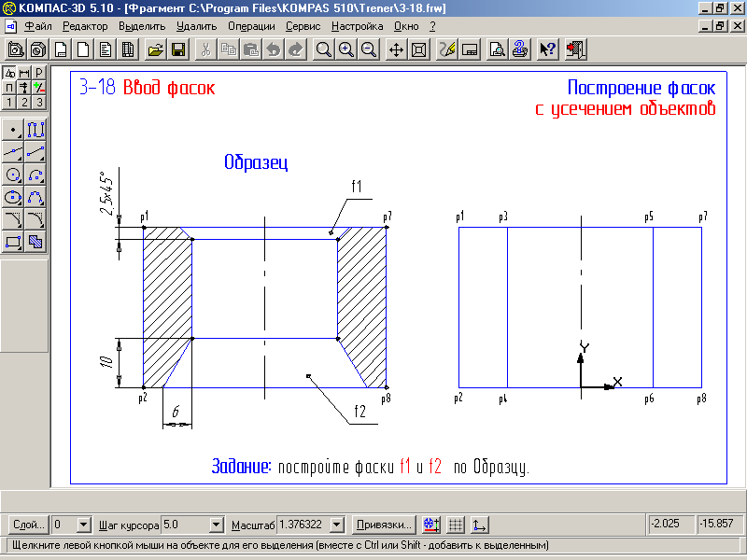Toggle panel button 2
The image size is (747, 560).
pyautogui.click(x=24, y=103)
